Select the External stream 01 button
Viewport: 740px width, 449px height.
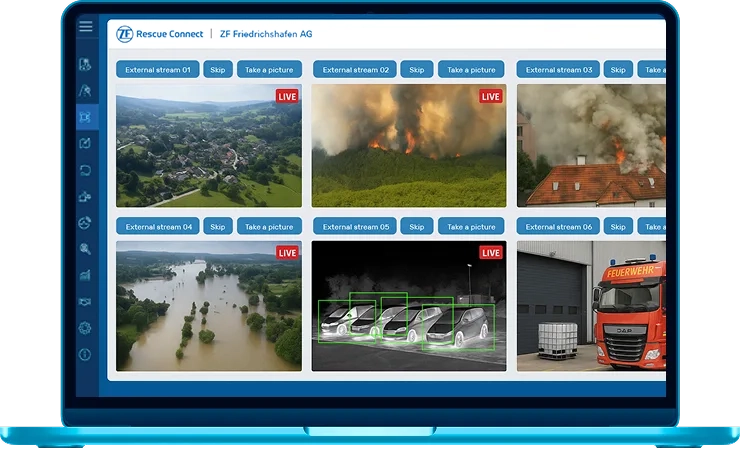158,70
